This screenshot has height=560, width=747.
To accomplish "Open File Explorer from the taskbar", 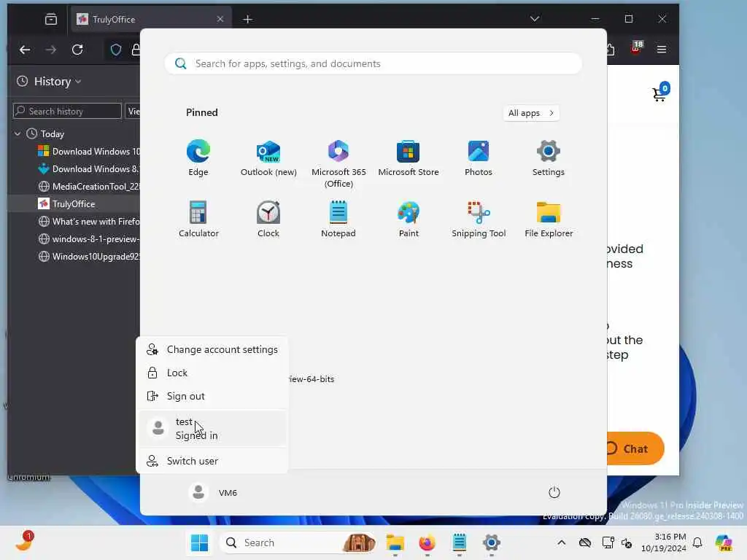I will (395, 542).
